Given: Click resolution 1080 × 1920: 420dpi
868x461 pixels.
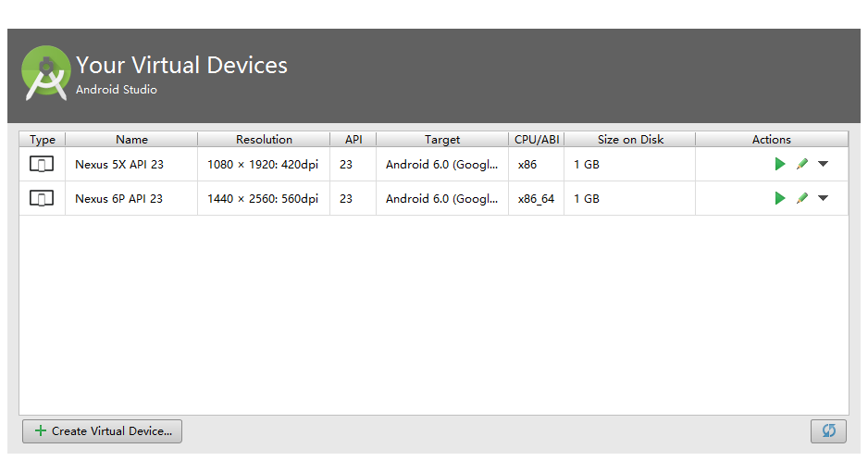Looking at the screenshot, I should click(263, 165).
